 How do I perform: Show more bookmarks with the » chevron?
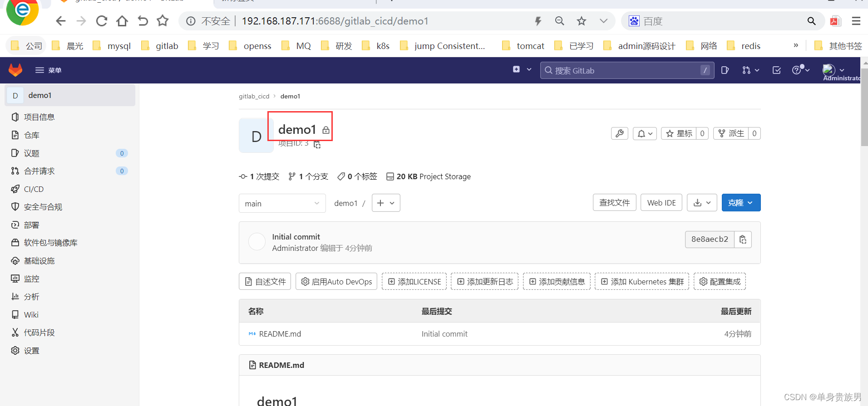point(796,45)
